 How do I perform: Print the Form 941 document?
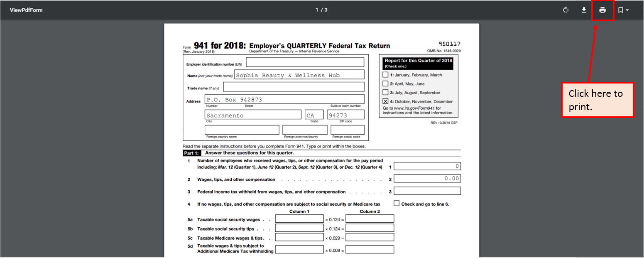[x=602, y=10]
